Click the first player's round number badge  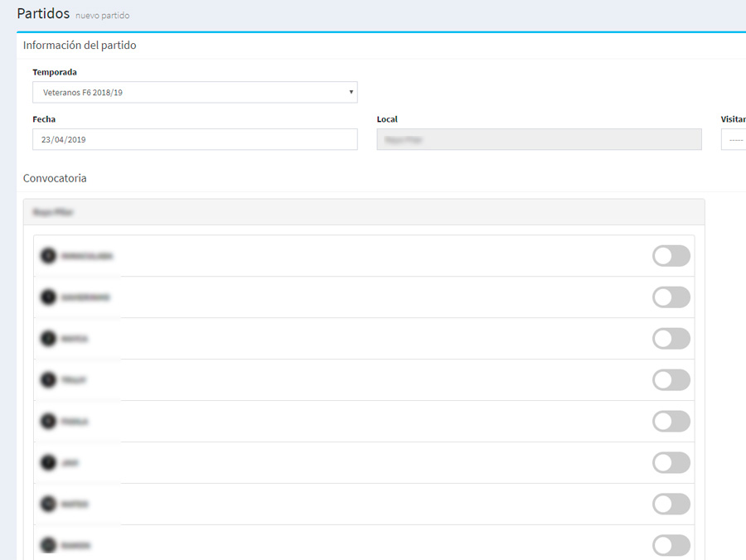coord(48,256)
